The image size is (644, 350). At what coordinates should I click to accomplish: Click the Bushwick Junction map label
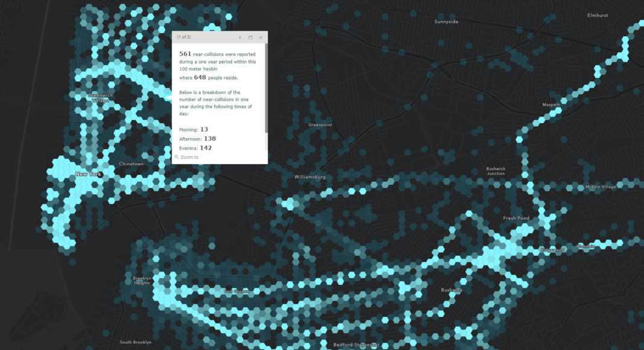496,171
